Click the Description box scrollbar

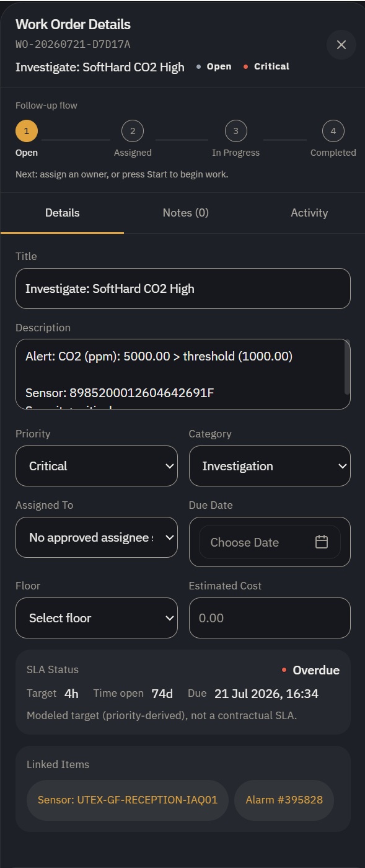(347, 367)
